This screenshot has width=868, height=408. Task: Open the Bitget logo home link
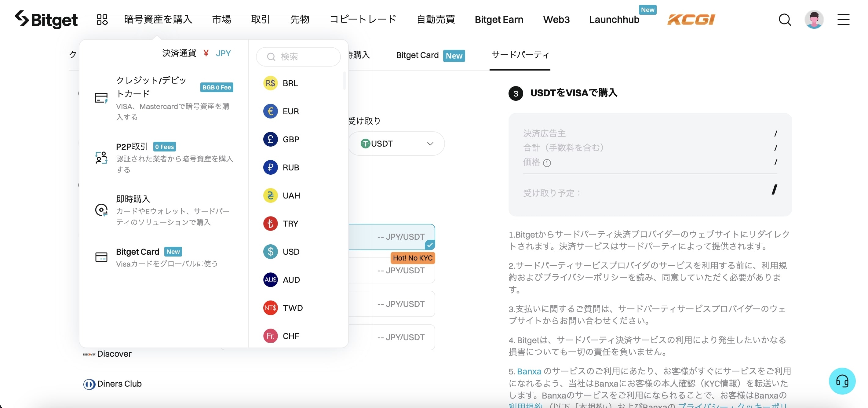tap(46, 20)
